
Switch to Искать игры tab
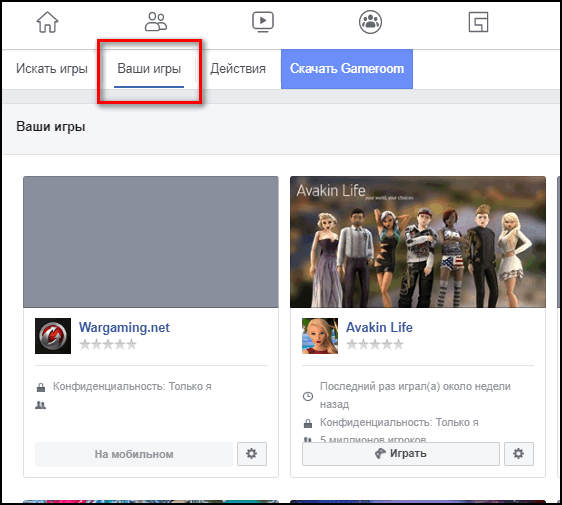(52, 68)
